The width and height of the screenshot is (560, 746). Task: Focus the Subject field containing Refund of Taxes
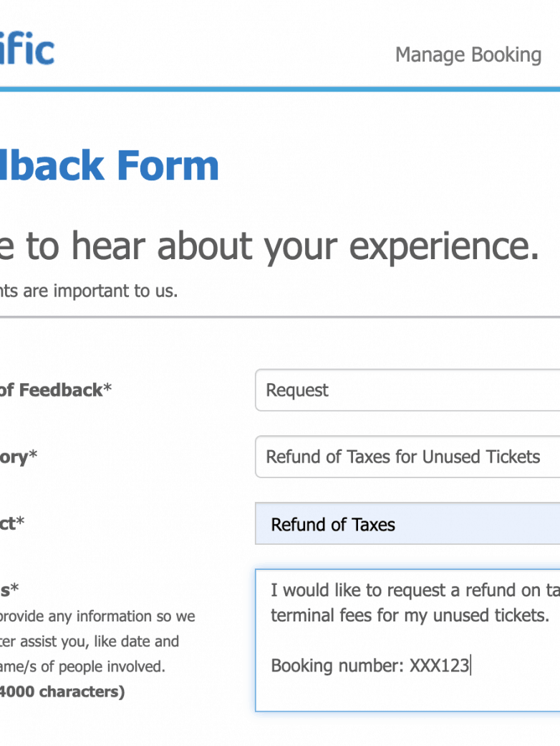pos(407,524)
